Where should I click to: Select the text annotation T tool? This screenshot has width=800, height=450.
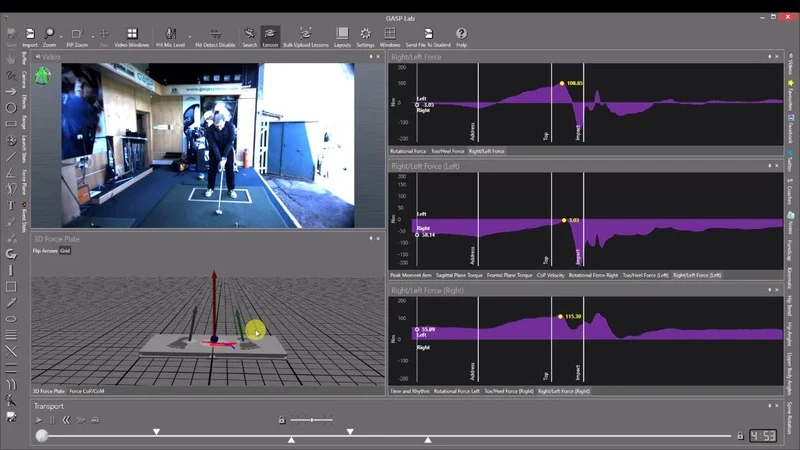tap(11, 205)
